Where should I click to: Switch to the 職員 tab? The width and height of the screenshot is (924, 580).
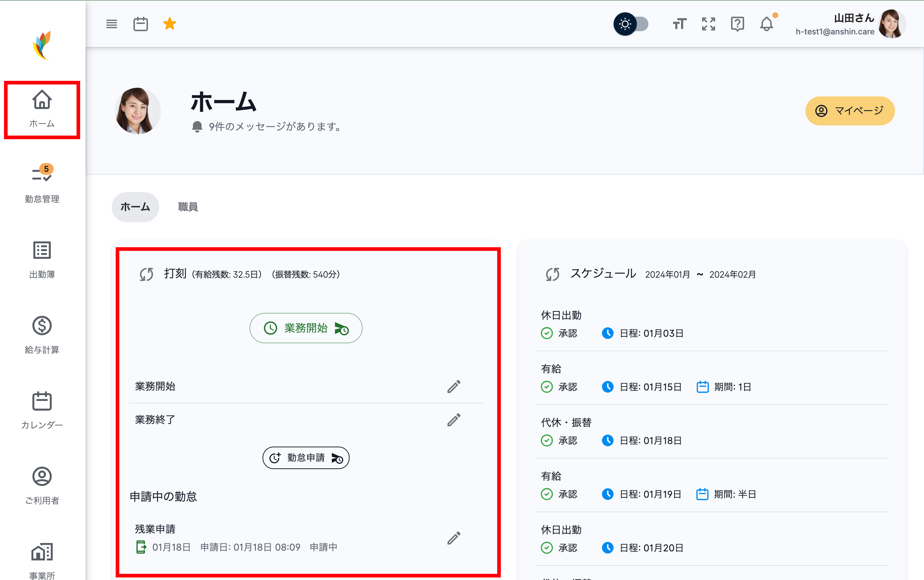187,207
